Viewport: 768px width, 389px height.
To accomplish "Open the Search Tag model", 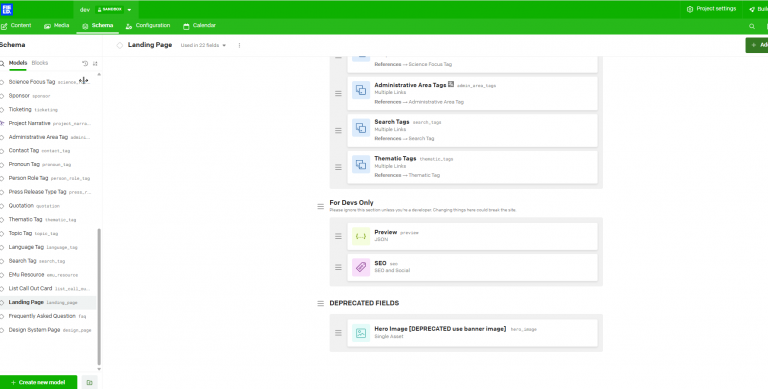I will tap(48, 261).
